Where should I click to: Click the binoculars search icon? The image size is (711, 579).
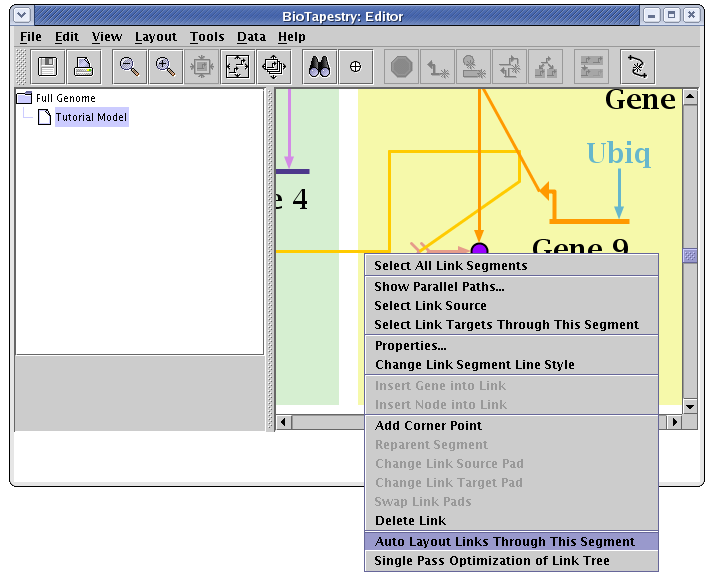click(320, 67)
